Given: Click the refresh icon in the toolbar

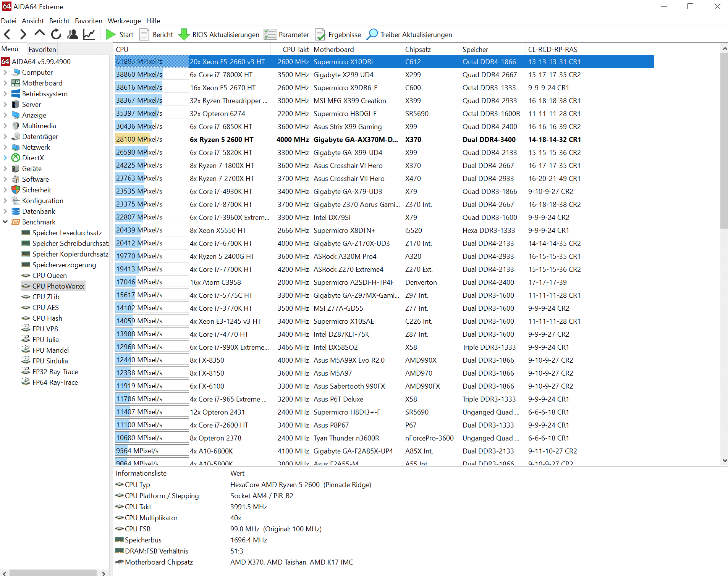Looking at the screenshot, I should 56,34.
